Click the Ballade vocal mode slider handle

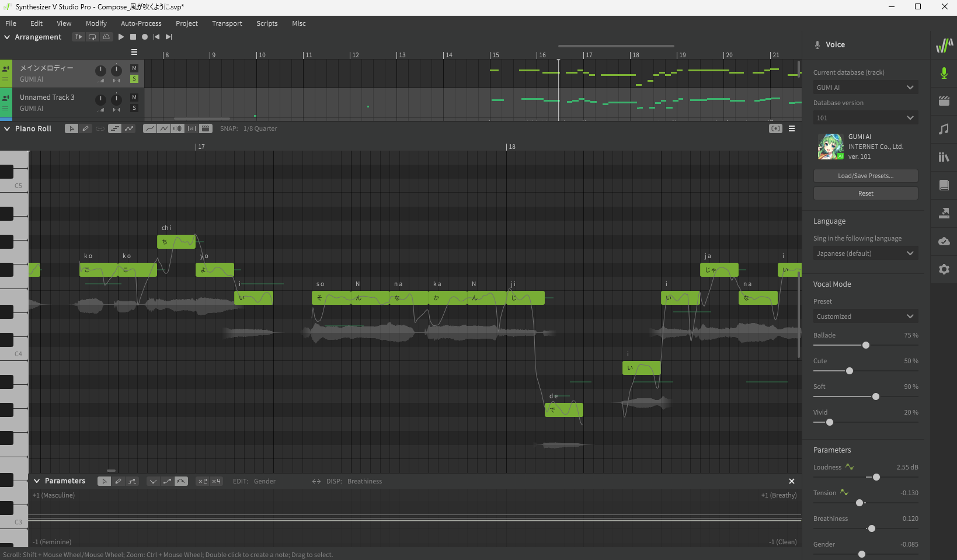click(866, 345)
